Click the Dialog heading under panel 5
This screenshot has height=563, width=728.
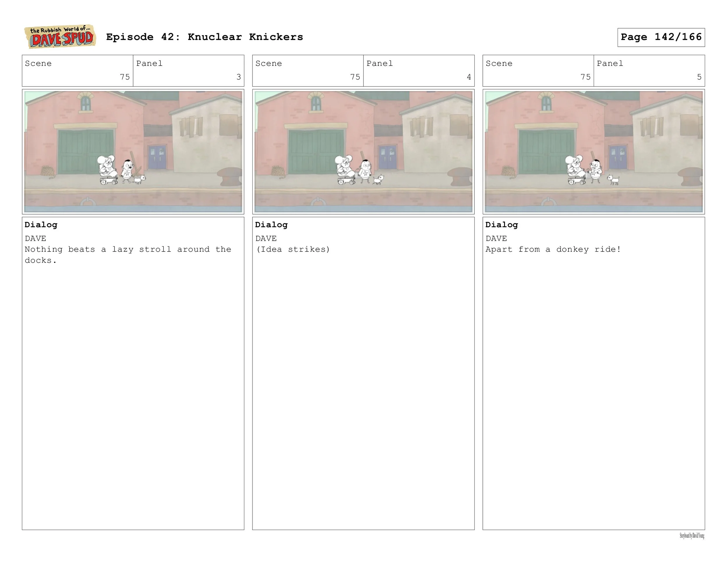501,224
